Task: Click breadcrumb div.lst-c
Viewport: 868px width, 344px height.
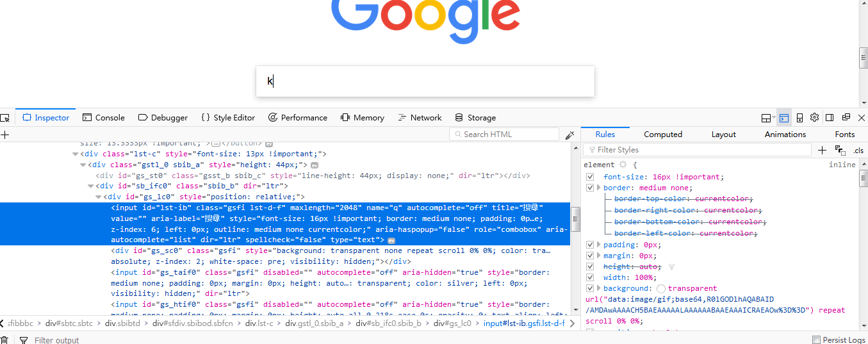Action: tap(259, 324)
